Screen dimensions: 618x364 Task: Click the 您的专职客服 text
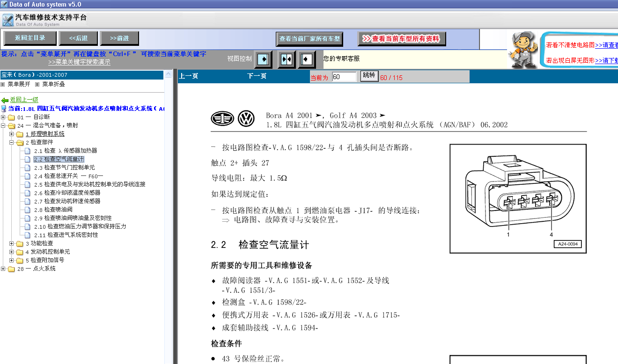pos(342,58)
